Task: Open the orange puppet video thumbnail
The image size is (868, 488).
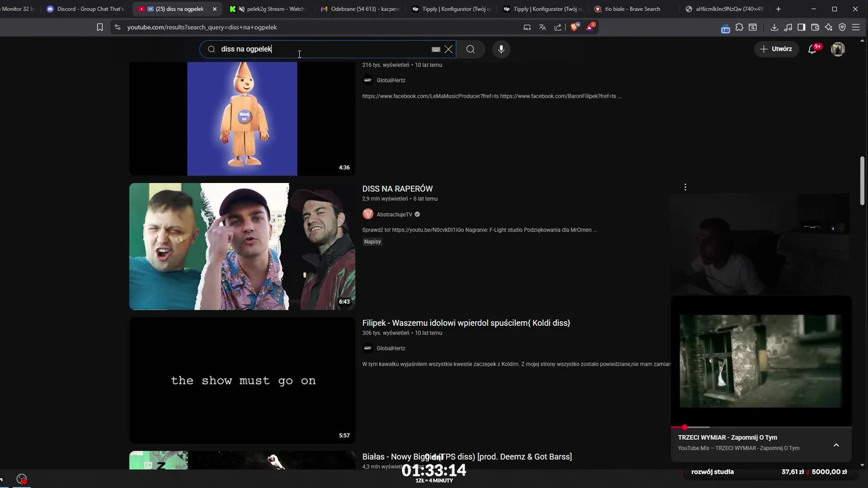Action: tap(242, 119)
